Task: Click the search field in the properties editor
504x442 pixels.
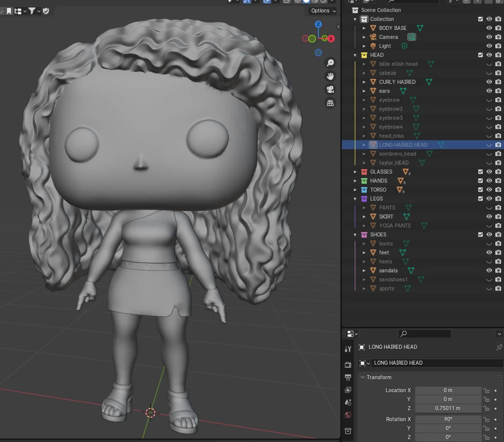Action: click(424, 333)
